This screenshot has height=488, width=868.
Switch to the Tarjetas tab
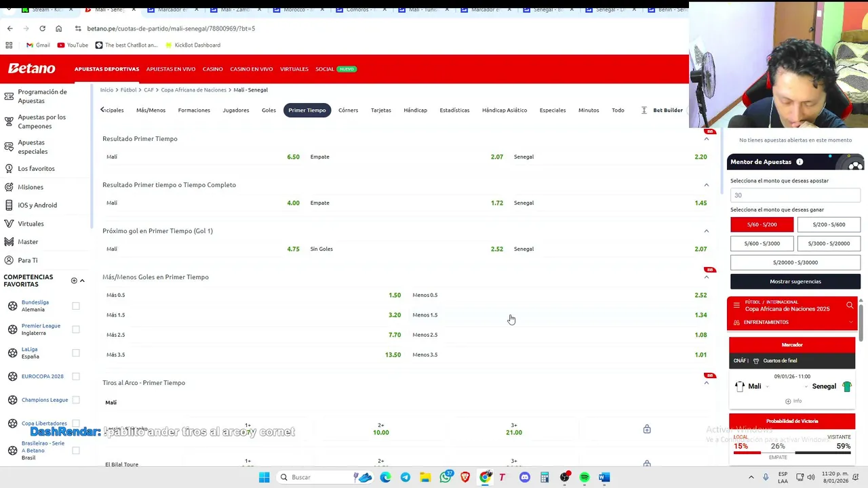(380, 110)
